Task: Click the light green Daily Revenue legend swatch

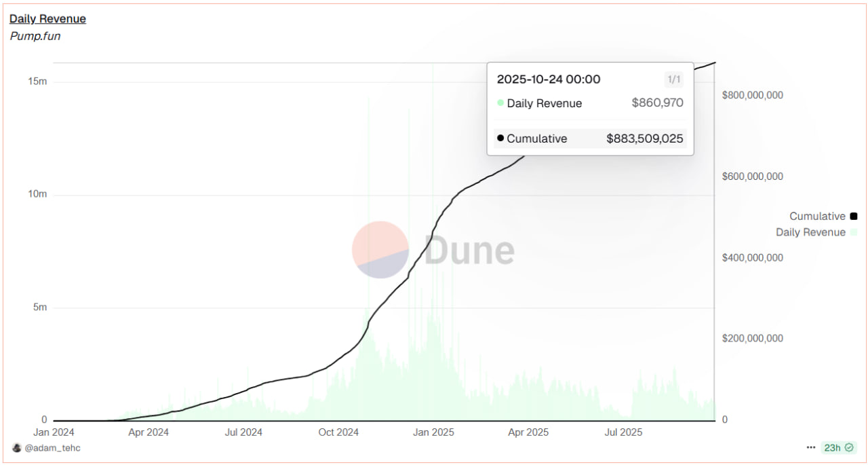Action: pyautogui.click(x=854, y=233)
